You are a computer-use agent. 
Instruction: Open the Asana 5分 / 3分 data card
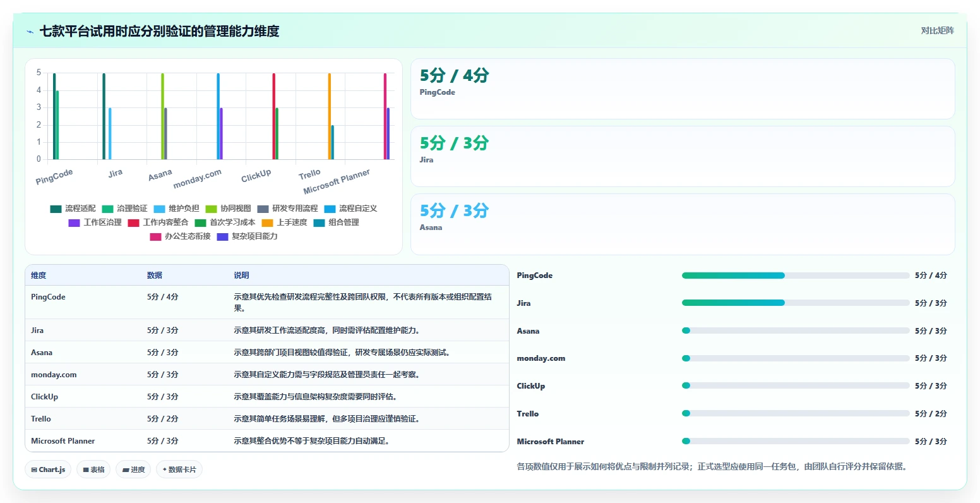683,224
